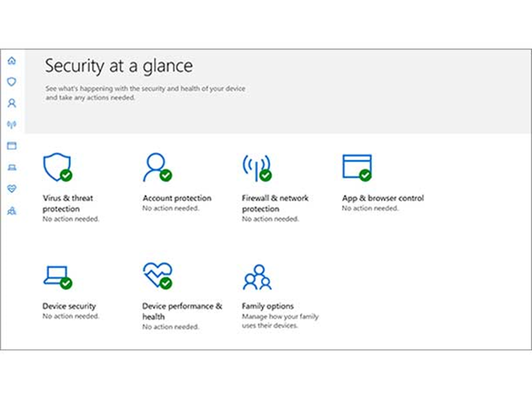Open Firewall & network protection sidebar antenna icon

(11, 125)
